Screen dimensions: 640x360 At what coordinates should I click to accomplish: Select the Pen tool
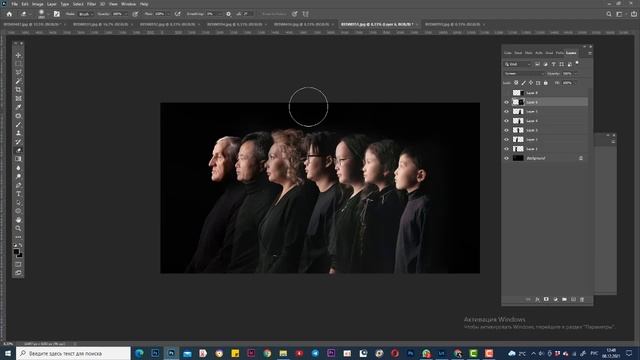tap(18, 185)
